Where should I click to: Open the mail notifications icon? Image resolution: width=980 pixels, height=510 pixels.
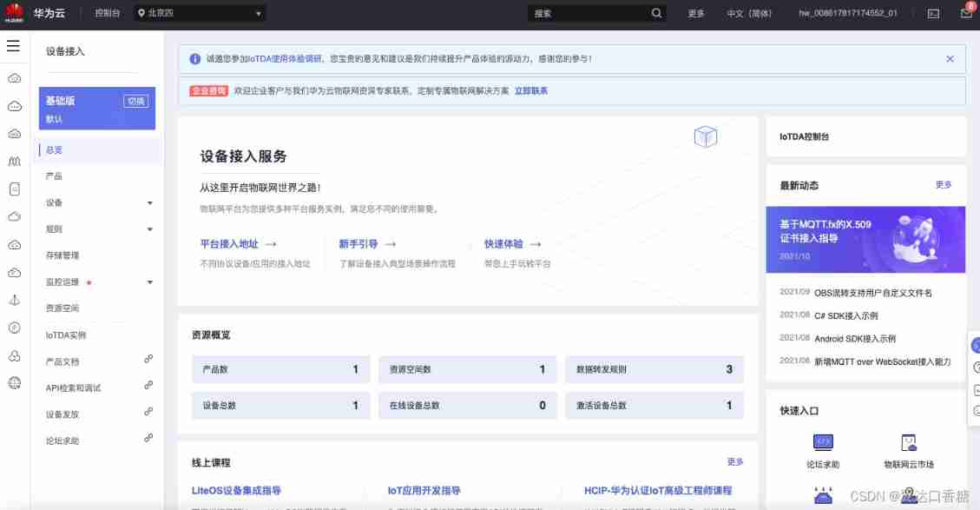click(x=966, y=13)
